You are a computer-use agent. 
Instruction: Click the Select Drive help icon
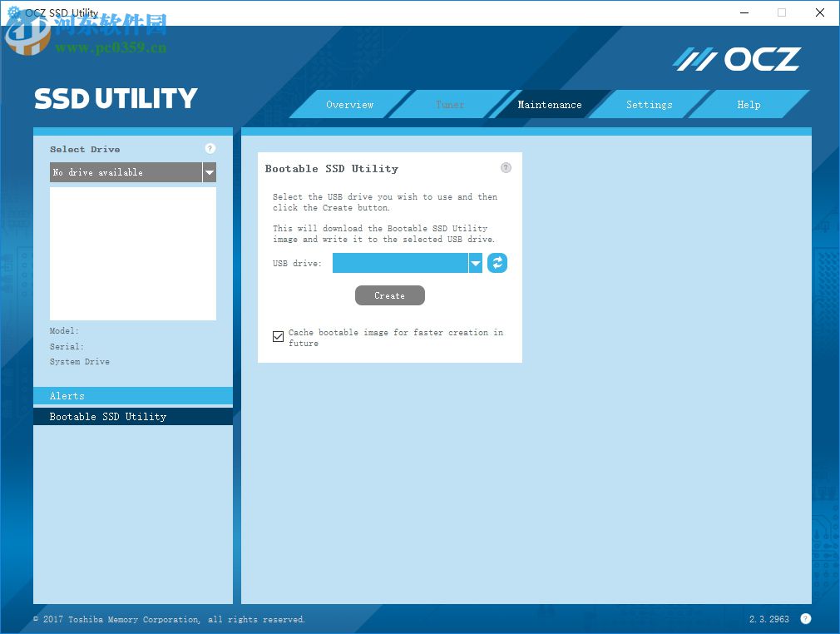[x=210, y=148]
